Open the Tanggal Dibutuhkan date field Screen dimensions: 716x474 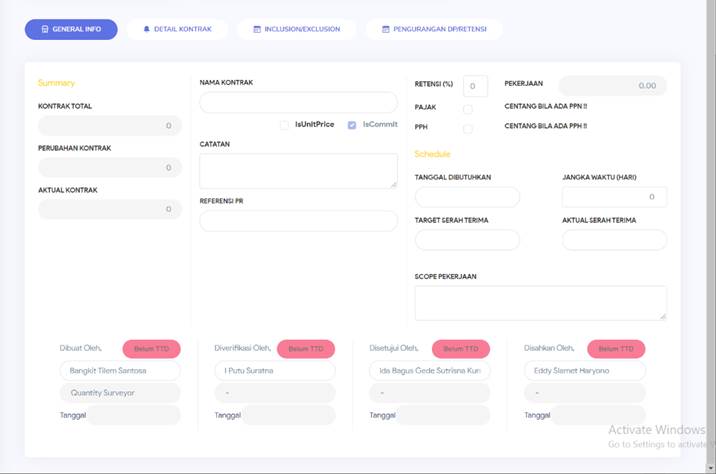(467, 197)
